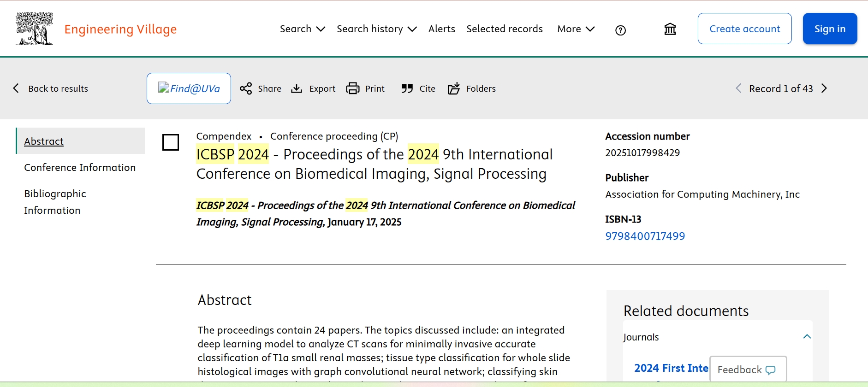Click the Print label text
Screen dimensions: 868x387
tap(375, 88)
